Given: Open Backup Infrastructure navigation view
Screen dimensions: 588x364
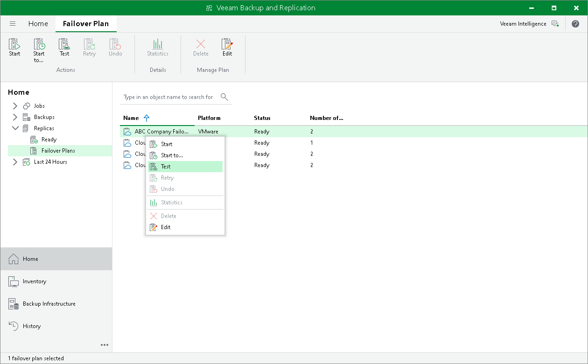Looking at the screenshot, I should [56, 304].
